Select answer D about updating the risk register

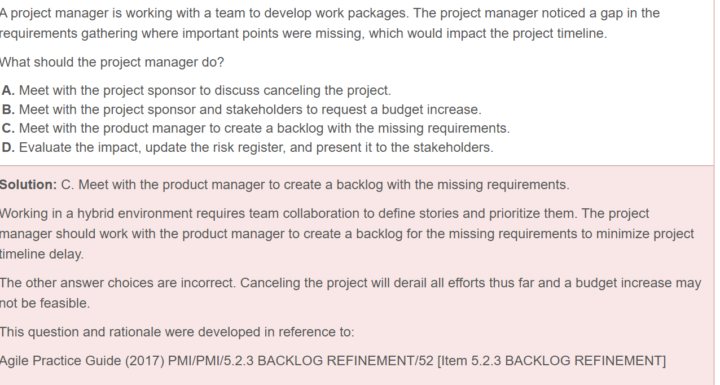click(248, 147)
